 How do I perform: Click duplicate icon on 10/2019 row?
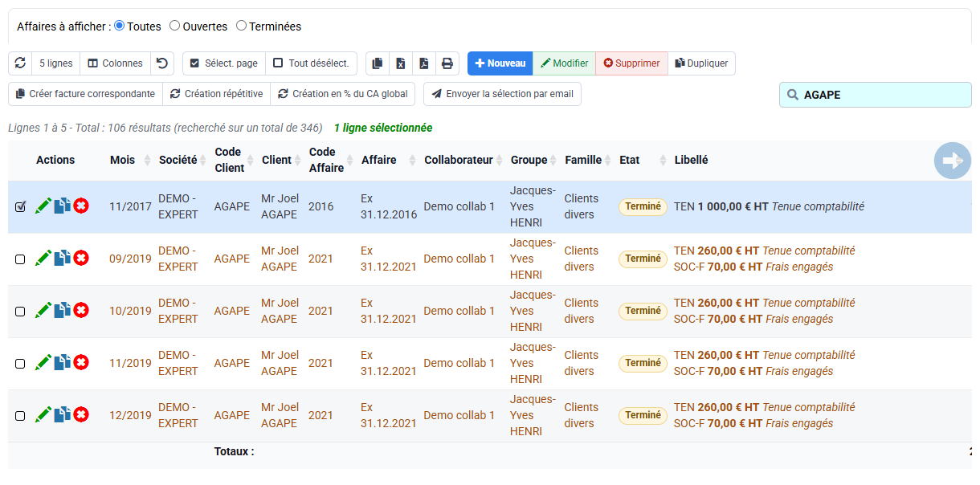[63, 311]
